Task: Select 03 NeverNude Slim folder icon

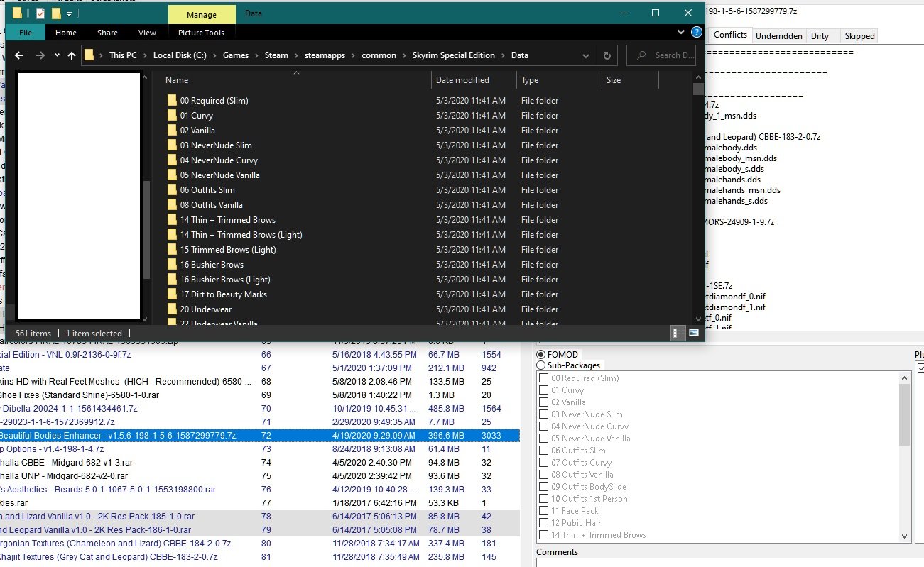Action: [171, 145]
